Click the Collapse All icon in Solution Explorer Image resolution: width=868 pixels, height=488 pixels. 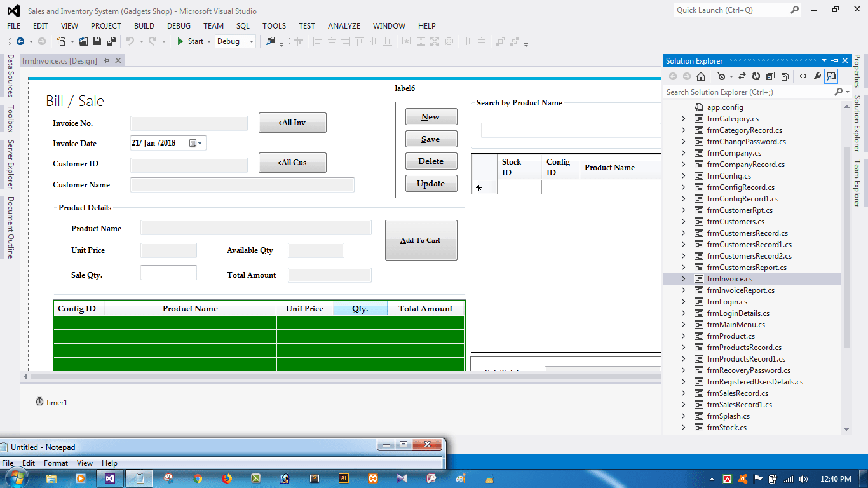click(770, 76)
